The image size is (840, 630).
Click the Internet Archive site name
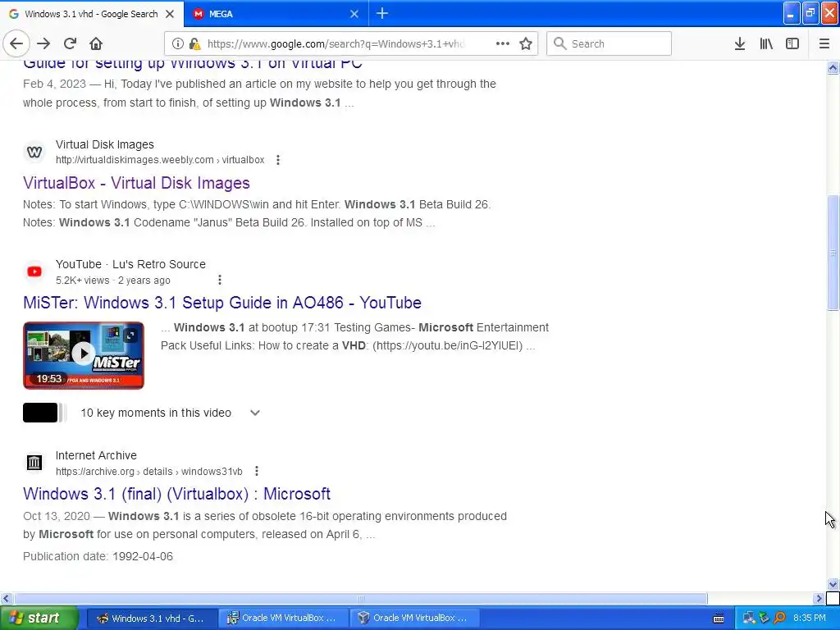97,455
